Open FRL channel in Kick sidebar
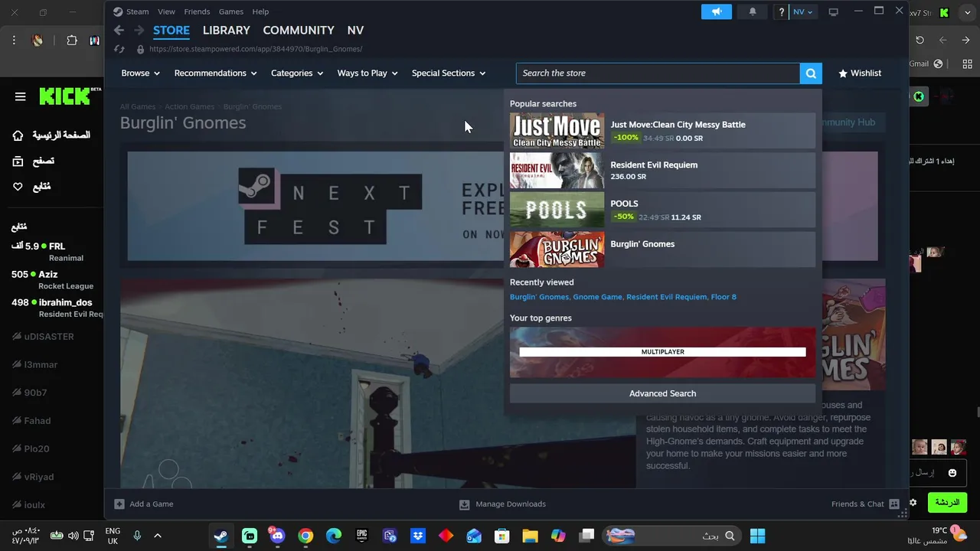The height and width of the screenshot is (551, 980). [57, 252]
